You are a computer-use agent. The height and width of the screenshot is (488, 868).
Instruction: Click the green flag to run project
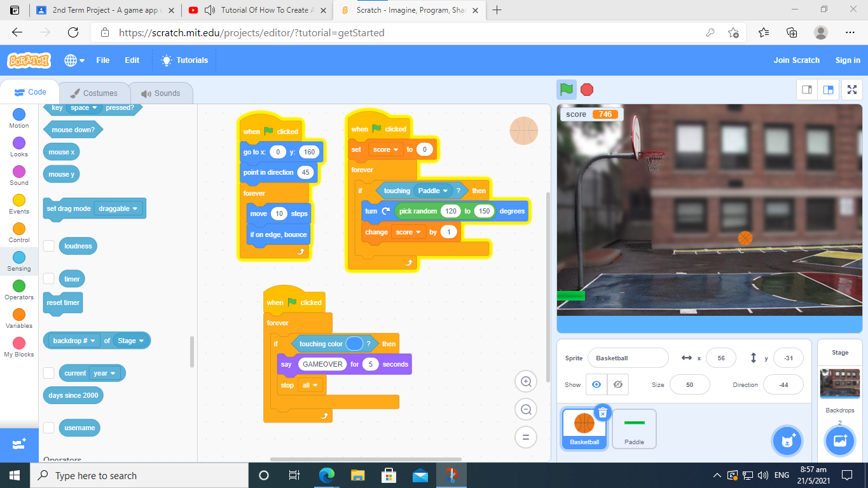pyautogui.click(x=567, y=90)
